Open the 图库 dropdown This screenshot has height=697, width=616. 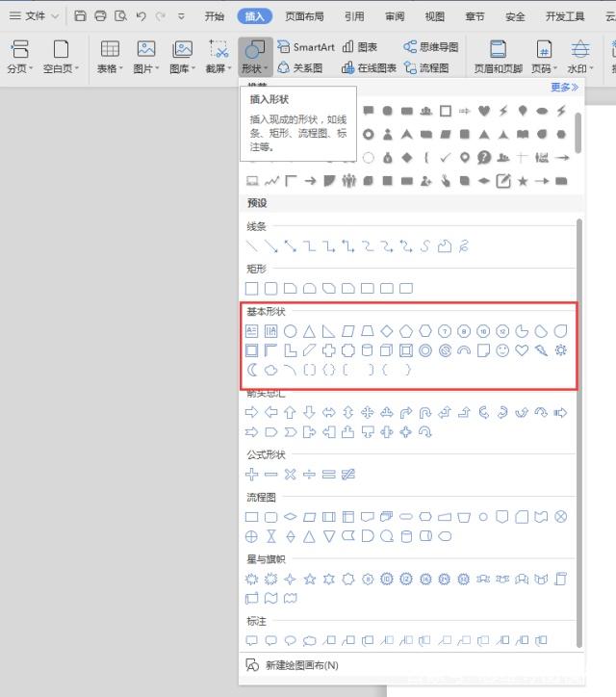click(x=182, y=57)
